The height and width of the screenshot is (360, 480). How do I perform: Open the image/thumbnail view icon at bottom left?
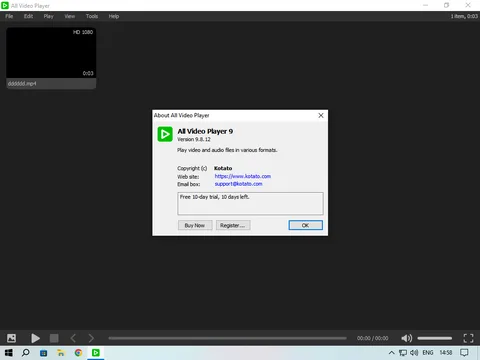[x=11, y=338]
